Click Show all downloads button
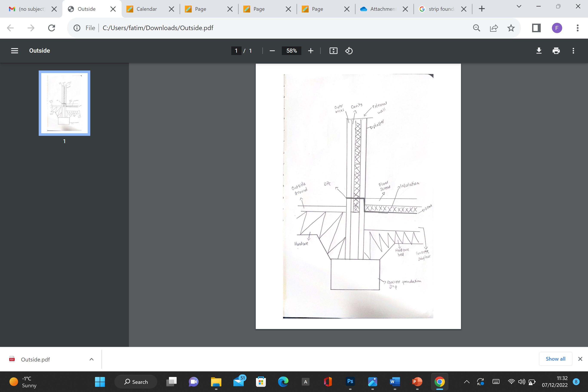588x392 pixels. 555,359
